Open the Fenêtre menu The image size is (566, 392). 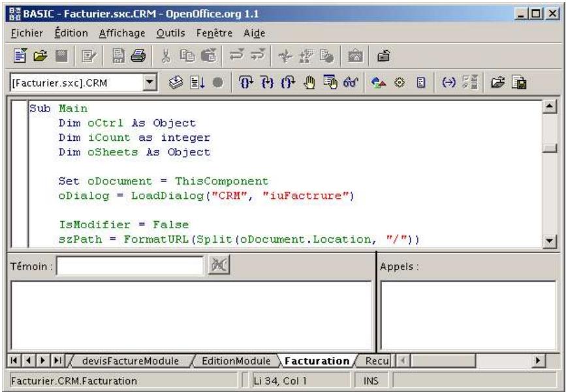214,33
